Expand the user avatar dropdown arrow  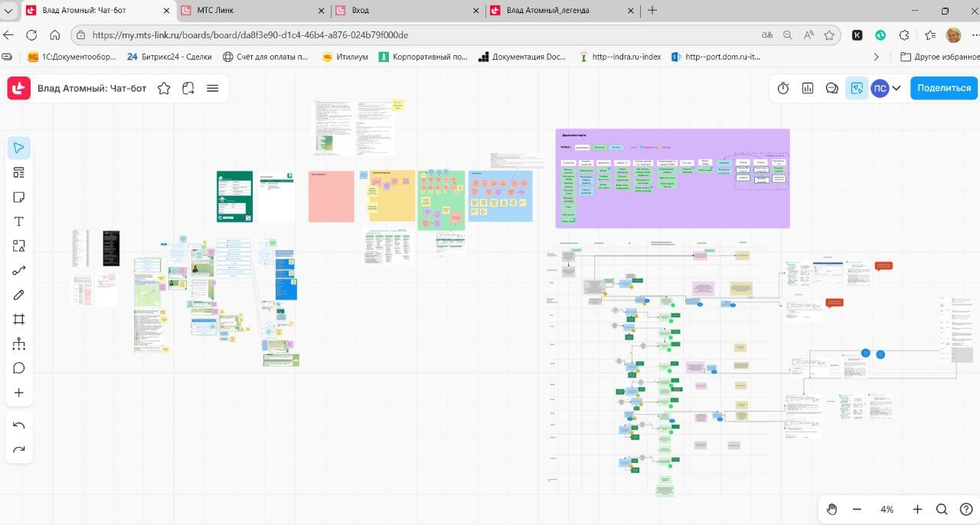click(x=897, y=88)
